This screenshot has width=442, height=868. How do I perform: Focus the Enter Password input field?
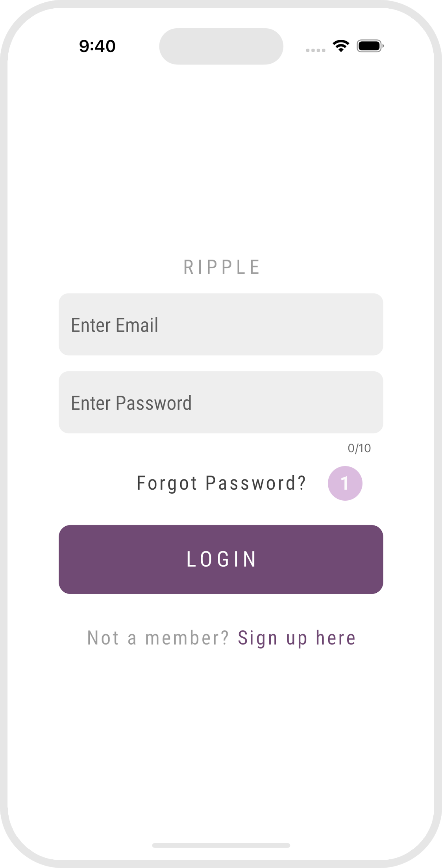221,402
